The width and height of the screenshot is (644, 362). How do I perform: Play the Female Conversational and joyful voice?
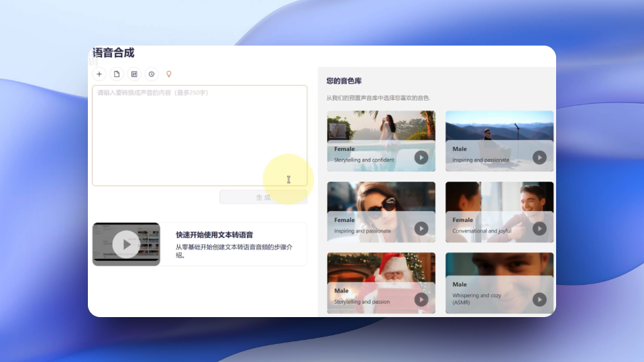539,229
